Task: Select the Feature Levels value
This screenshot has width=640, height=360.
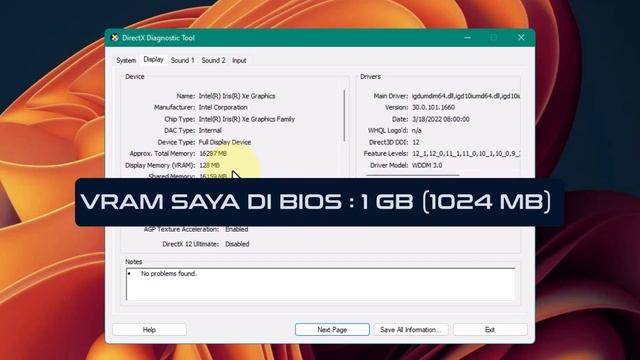Action: 465,154
